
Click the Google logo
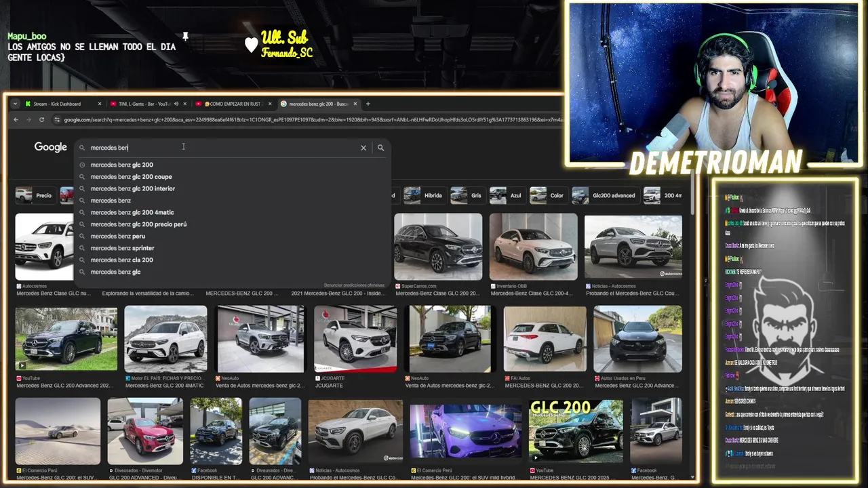click(x=51, y=147)
